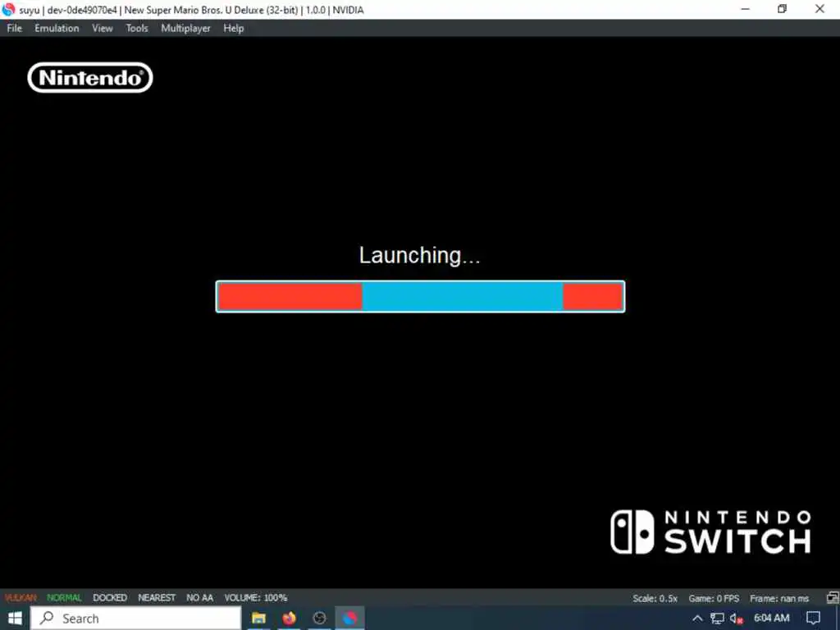
Task: Click the muted speaker tray icon
Action: tap(736, 619)
